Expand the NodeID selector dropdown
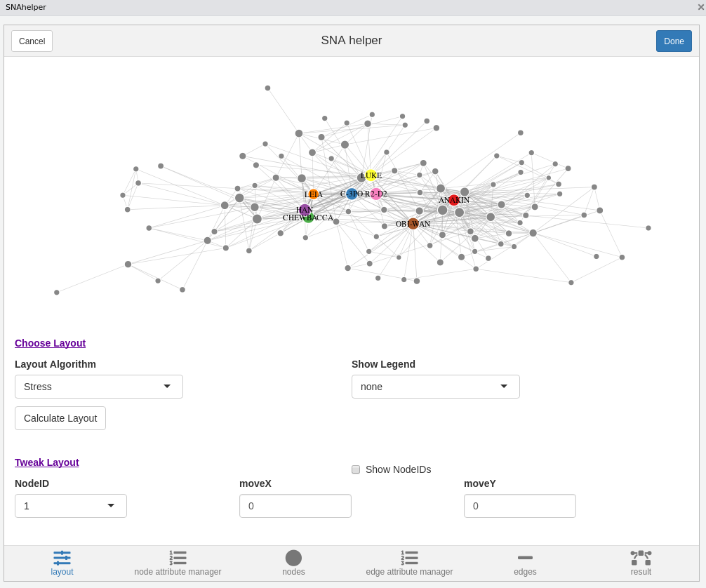 71,506
